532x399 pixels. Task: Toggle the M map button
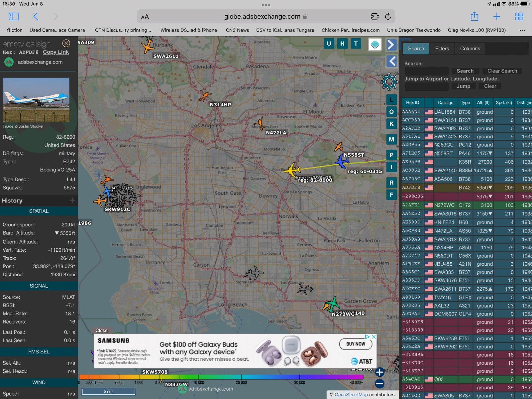[x=391, y=139]
